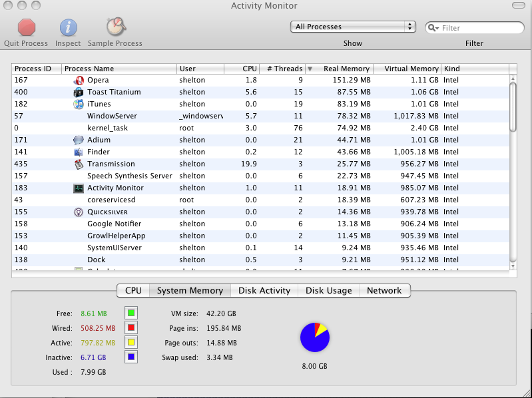532x398 pixels.
Task: Click the blue Inactive memory color swatch
Action: click(131, 357)
